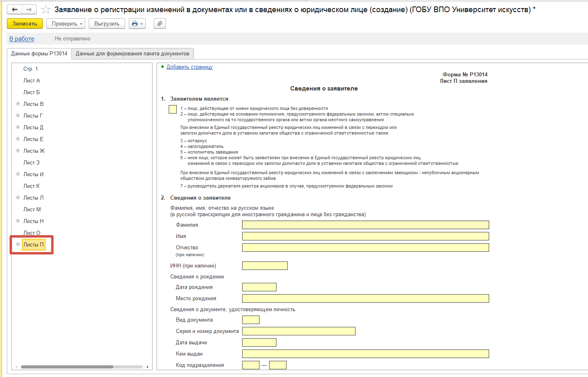Screen dimensions: 588x377
Task: Click the left sheet list scroll arrow
Action: tap(16, 367)
